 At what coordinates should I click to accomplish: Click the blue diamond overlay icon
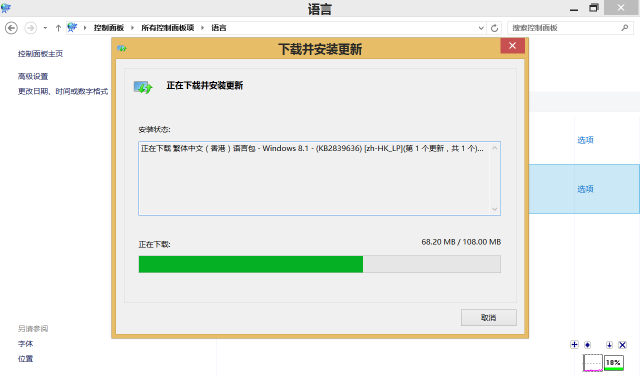click(587, 345)
